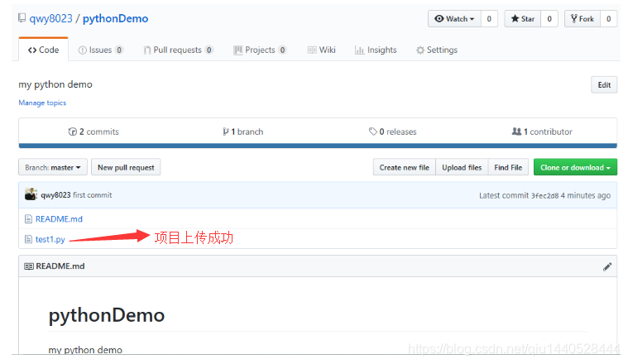Viewport: 628px width, 364px height.
Task: Click the Upload files button
Action: click(x=462, y=167)
